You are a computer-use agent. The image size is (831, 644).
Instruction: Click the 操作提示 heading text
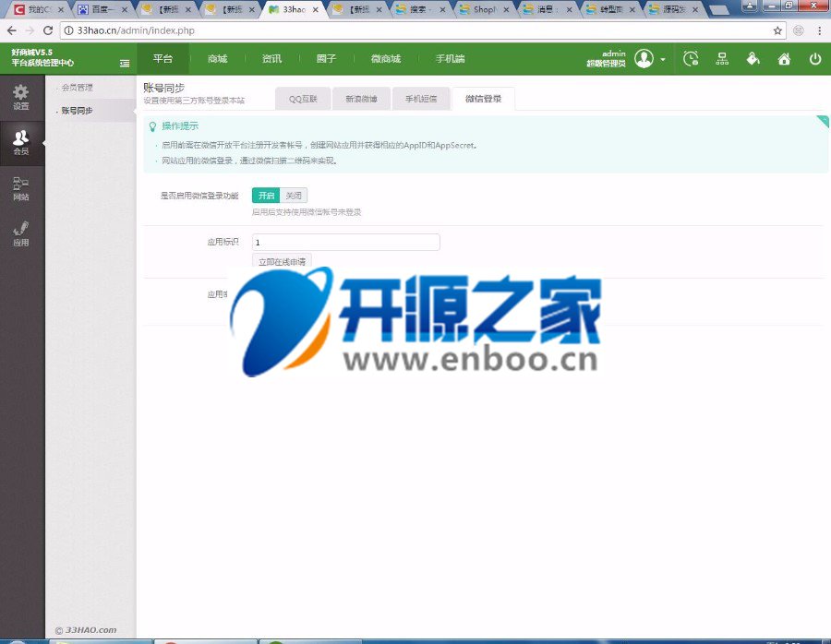[x=180, y=126]
